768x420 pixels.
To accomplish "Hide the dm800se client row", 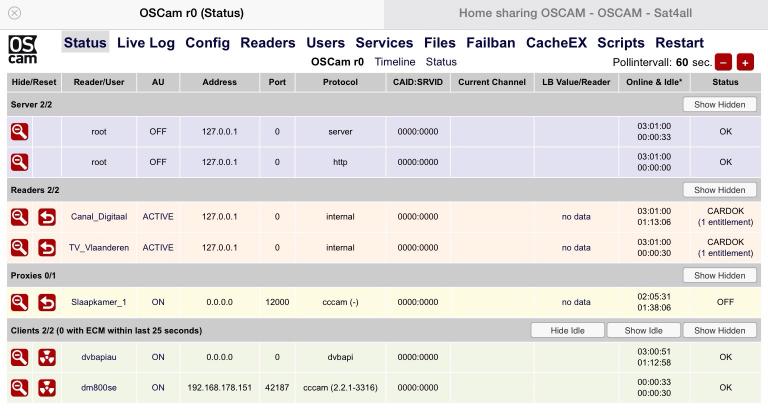I will tap(19, 387).
